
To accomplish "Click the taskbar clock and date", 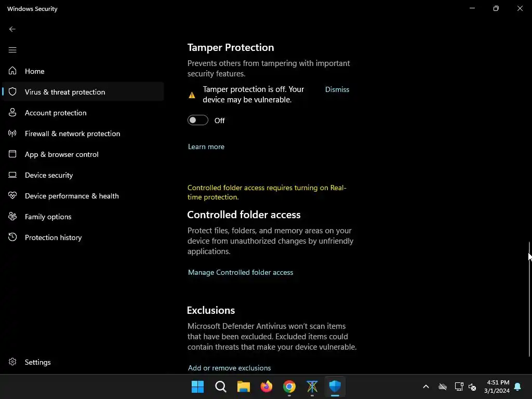I will click(497, 387).
